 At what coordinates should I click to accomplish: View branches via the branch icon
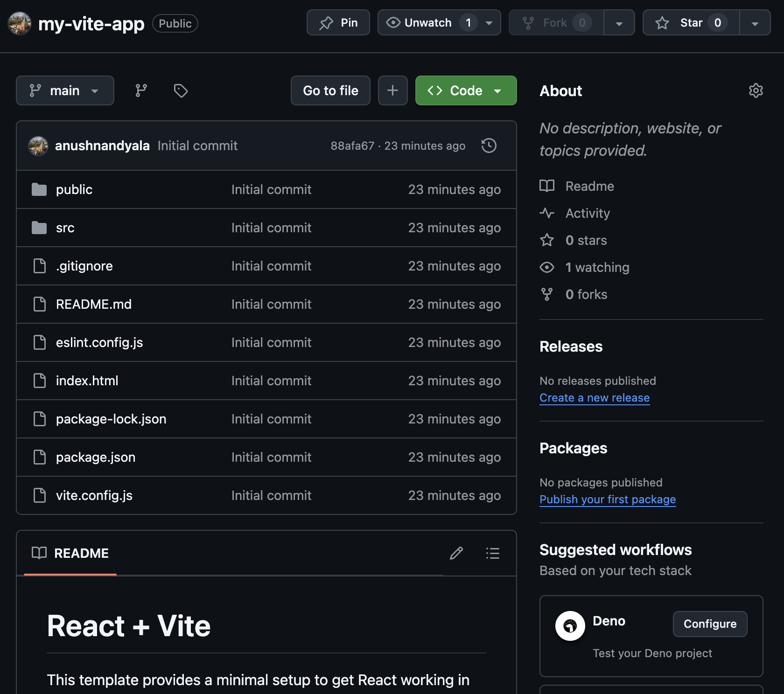[141, 90]
